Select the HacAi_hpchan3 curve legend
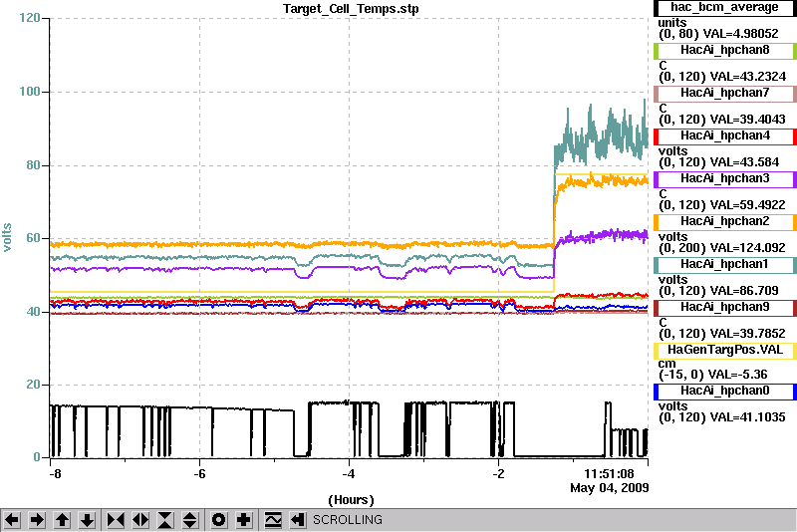The width and height of the screenshot is (797, 532). pyautogui.click(x=724, y=179)
